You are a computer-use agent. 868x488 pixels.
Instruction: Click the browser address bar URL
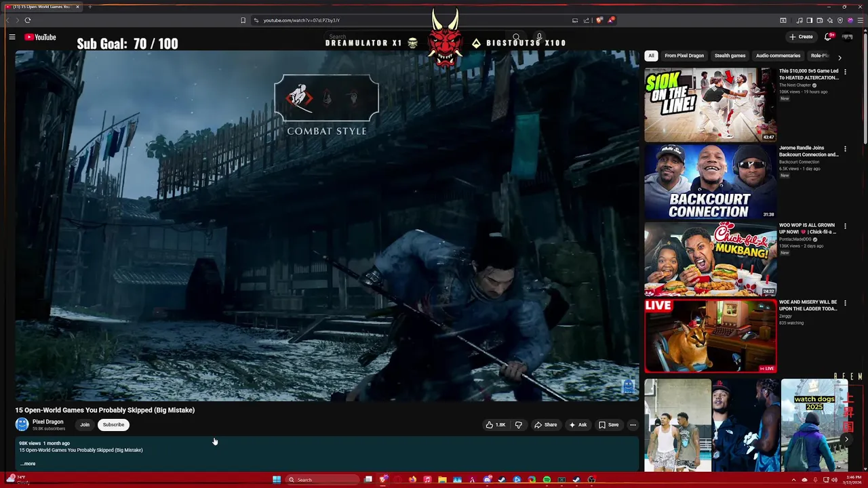302,20
